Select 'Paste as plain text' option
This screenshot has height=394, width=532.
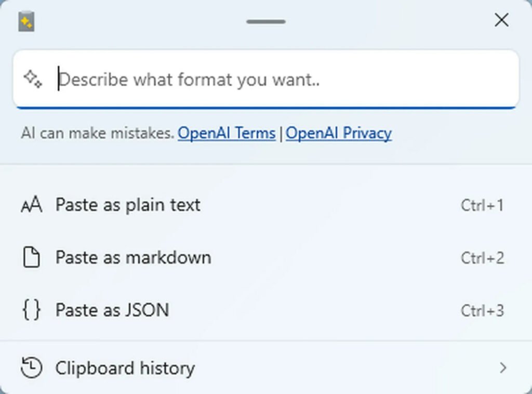[128, 205]
